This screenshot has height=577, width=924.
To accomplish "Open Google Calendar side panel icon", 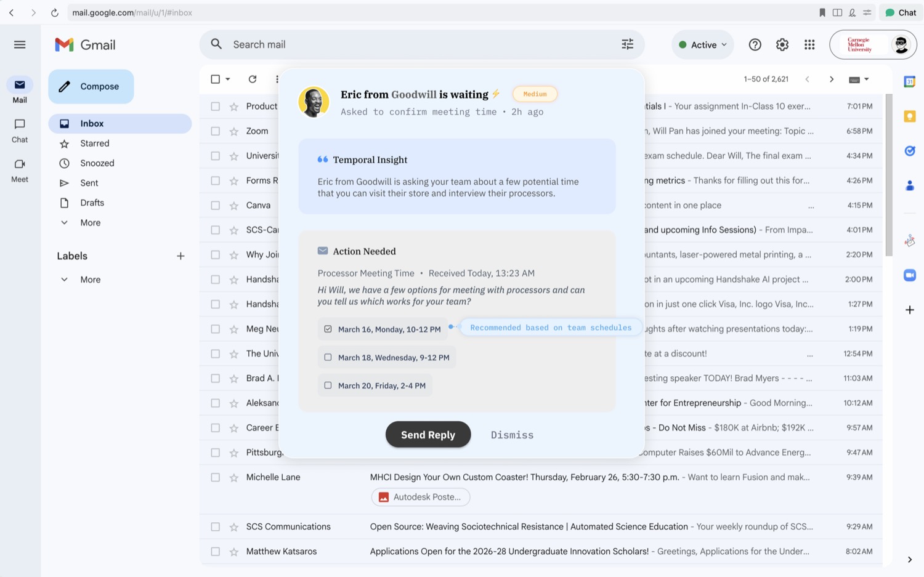I will click(x=909, y=81).
